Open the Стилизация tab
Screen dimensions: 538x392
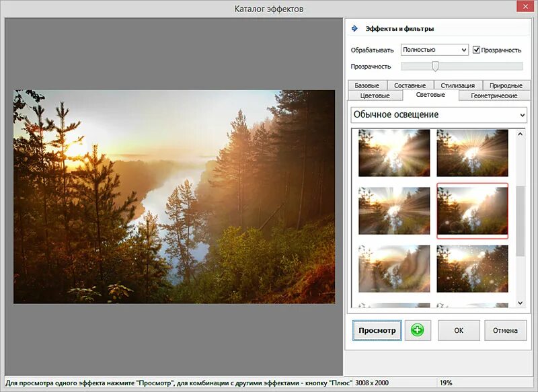tap(458, 85)
